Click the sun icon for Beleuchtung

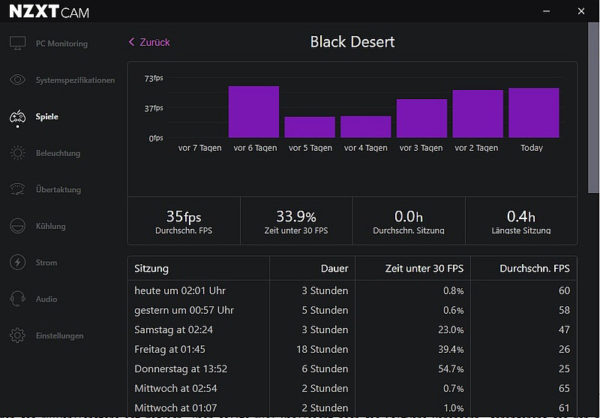point(18,153)
